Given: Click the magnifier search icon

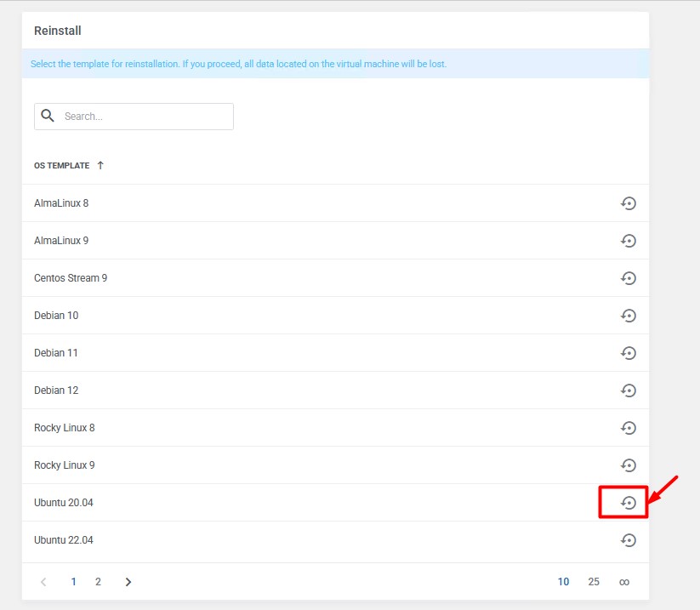Looking at the screenshot, I should tap(48, 116).
